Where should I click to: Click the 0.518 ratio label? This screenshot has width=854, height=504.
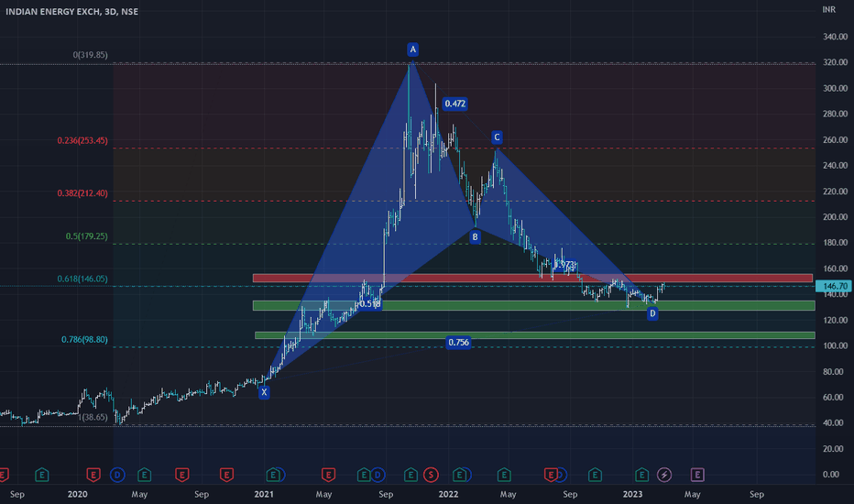tap(370, 304)
